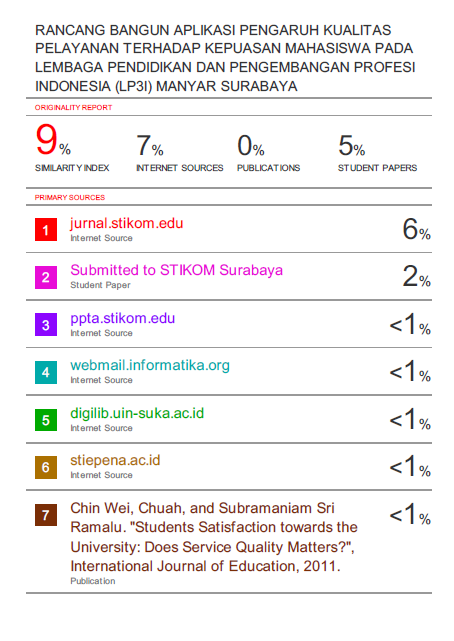Open the jurnal.stikom.edu source link
454x641 pixels.
pos(127,223)
